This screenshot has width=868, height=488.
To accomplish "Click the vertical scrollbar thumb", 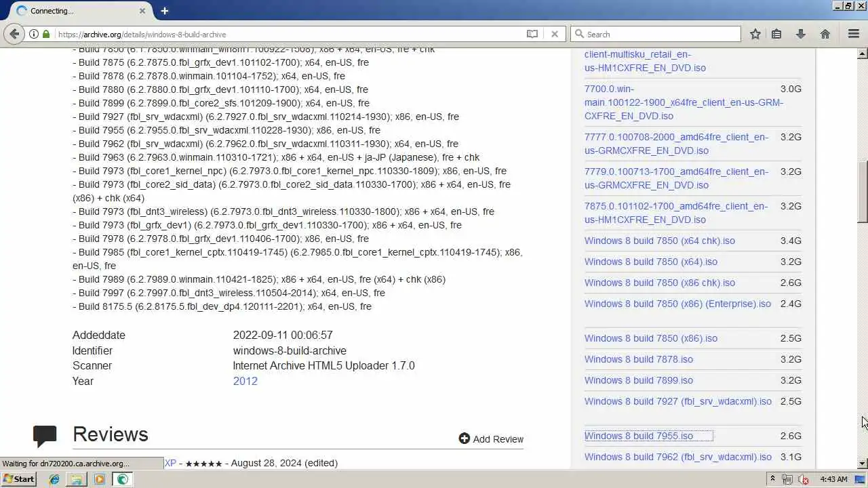I will pos(863,192).
